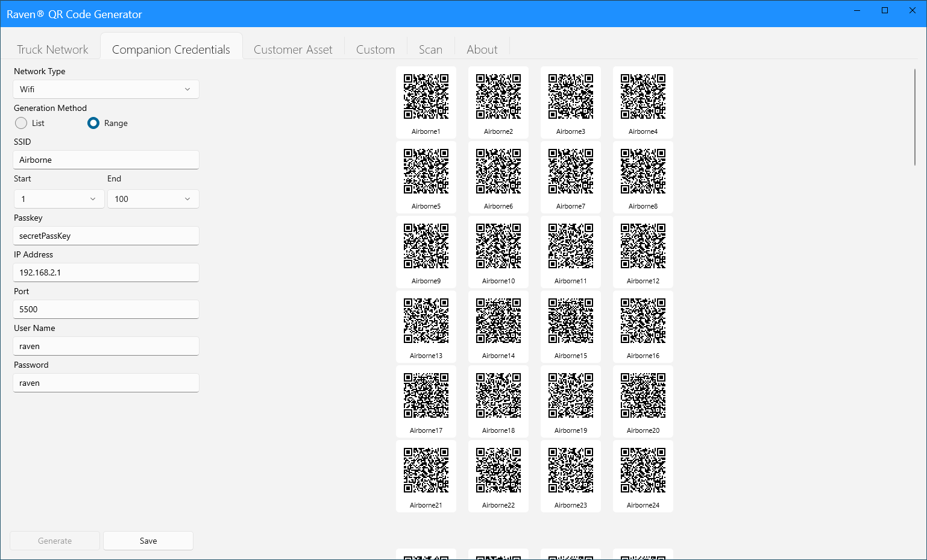Show the About tab
This screenshot has width=927, height=560.
(482, 49)
